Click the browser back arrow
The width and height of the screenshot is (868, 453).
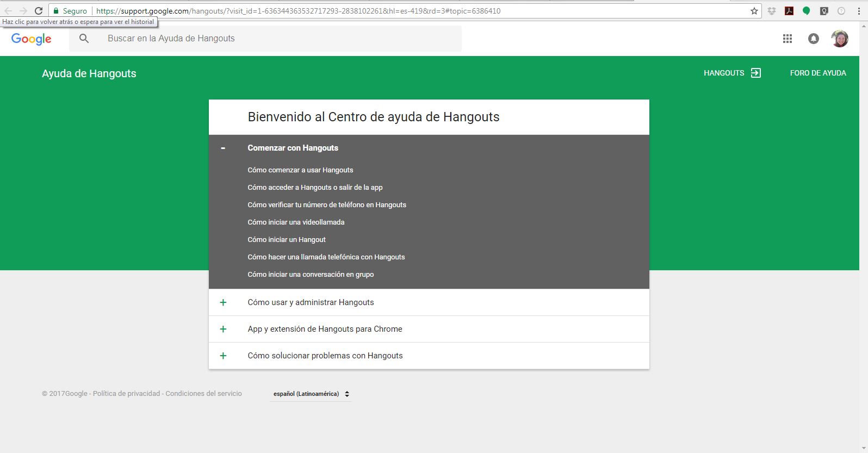[x=8, y=11]
